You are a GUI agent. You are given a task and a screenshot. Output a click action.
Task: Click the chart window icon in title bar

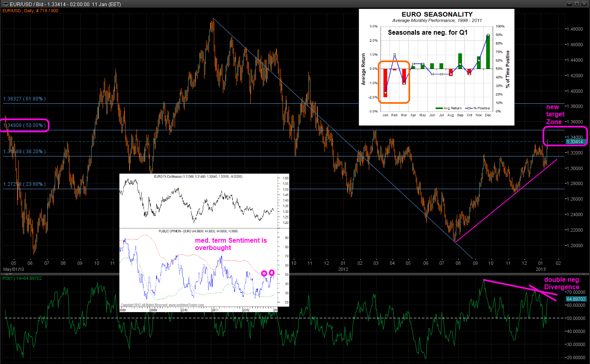[5, 4]
